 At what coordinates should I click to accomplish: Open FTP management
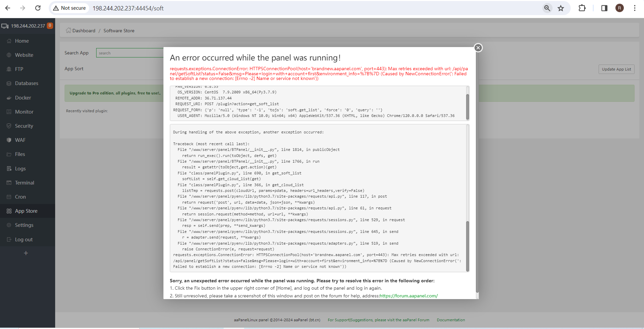click(19, 69)
